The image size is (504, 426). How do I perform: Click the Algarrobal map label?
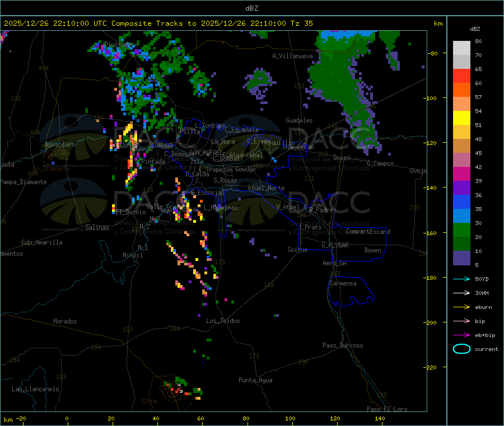pyautogui.click(x=246, y=155)
